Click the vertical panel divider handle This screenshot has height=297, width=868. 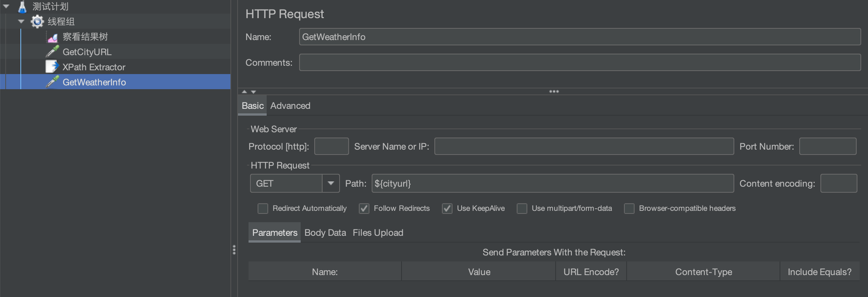[x=234, y=250]
